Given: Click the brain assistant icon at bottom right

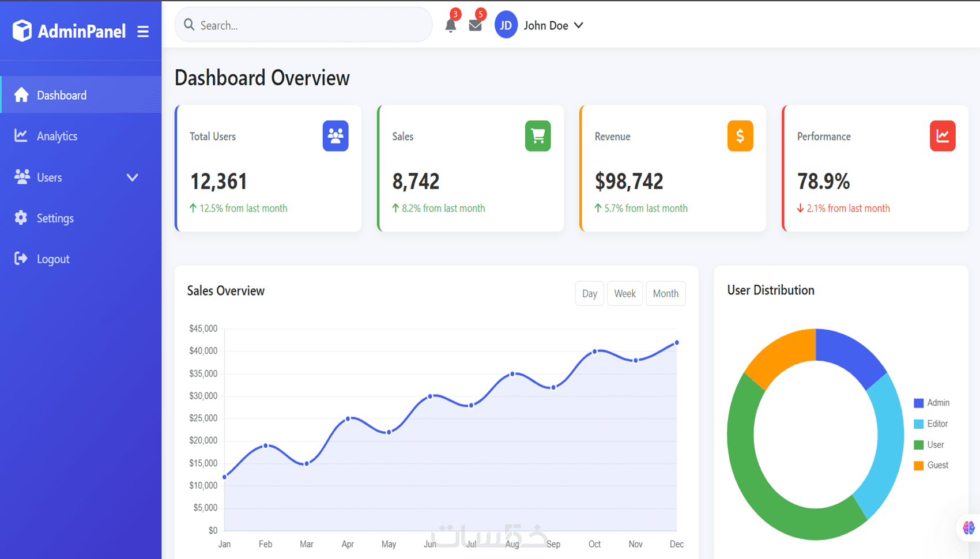Looking at the screenshot, I should point(968,527).
